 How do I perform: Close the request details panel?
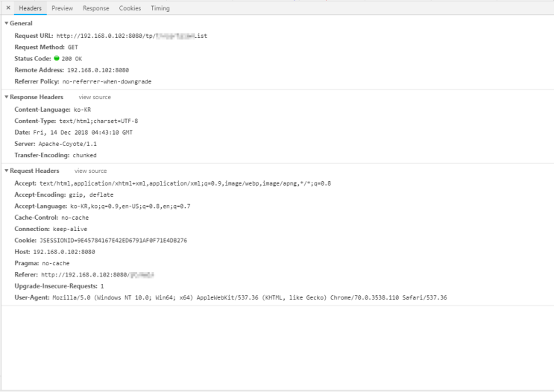click(x=8, y=8)
